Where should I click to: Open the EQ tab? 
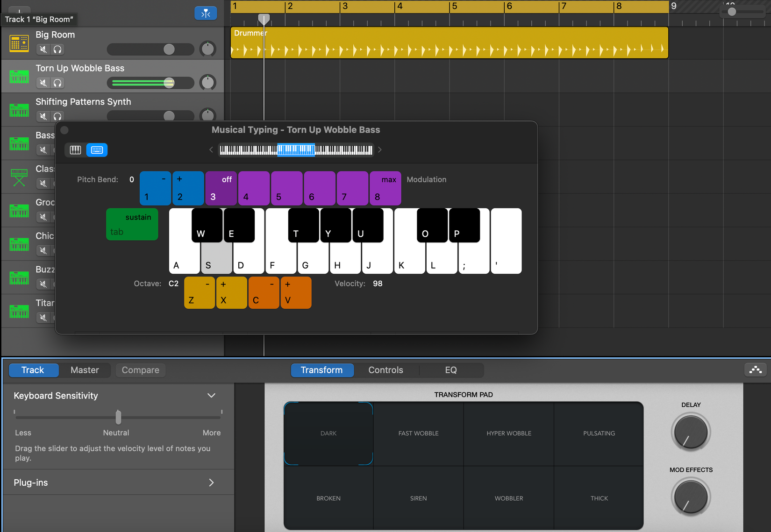point(451,370)
